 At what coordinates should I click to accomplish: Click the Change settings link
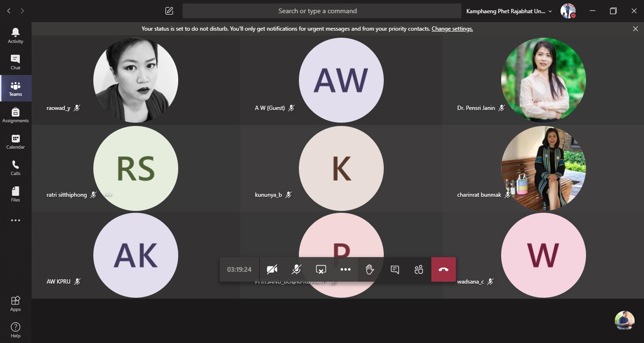pos(452,29)
